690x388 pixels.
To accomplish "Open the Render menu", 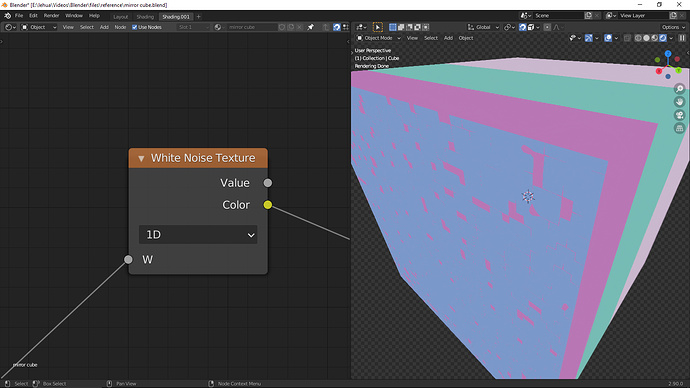I will pyautogui.click(x=51, y=16).
